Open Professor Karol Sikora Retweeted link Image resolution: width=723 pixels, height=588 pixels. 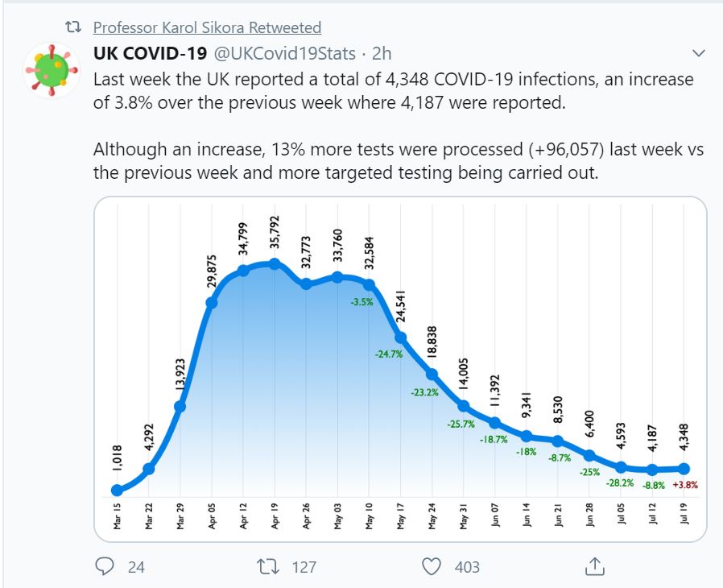[x=207, y=28]
